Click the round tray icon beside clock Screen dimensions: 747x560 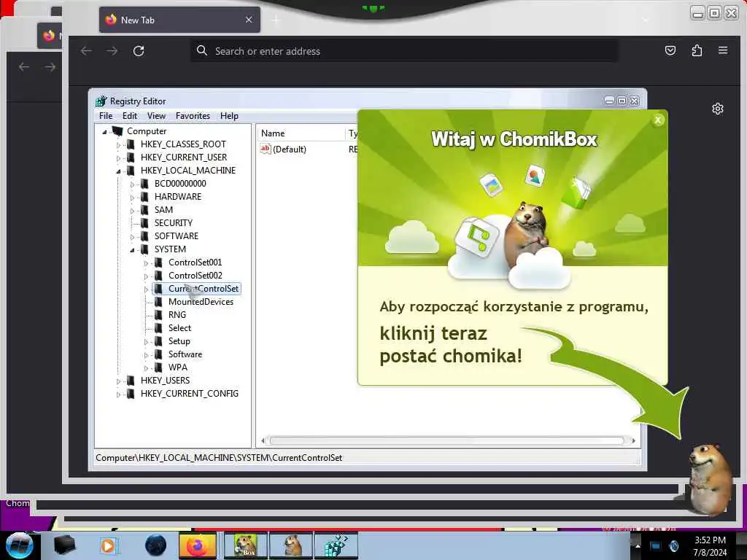(674, 546)
